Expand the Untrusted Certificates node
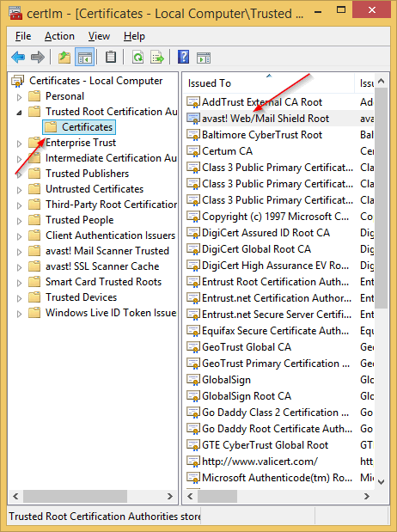The width and height of the screenshot is (397, 532). [x=20, y=190]
